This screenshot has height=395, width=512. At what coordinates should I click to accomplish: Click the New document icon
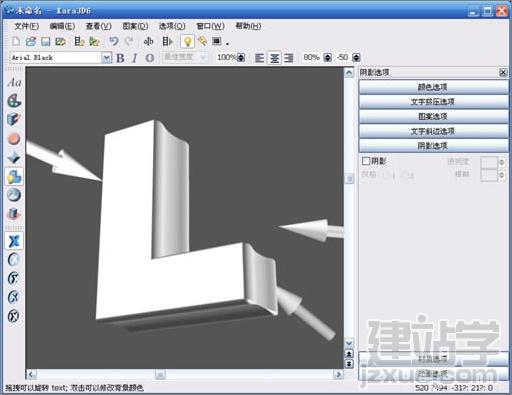pyautogui.click(x=16, y=41)
